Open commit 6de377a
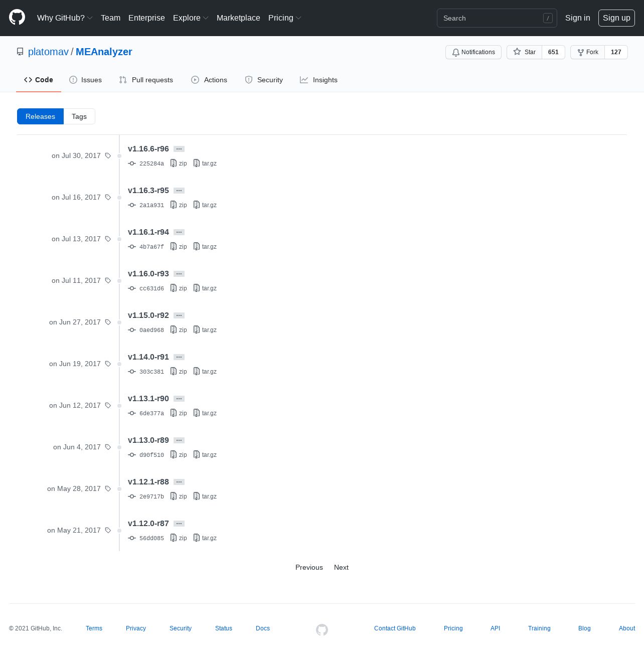Screen dimensions: 644x661 click(151, 413)
